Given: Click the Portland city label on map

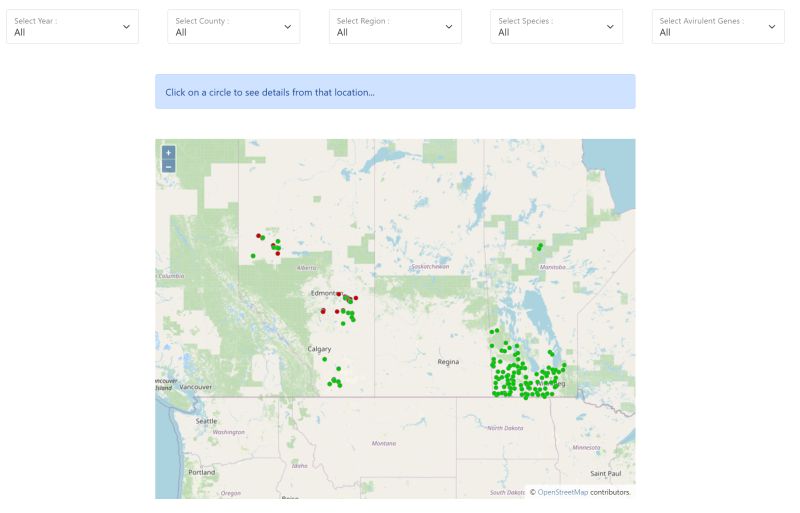Looking at the screenshot, I should pyautogui.click(x=202, y=472).
